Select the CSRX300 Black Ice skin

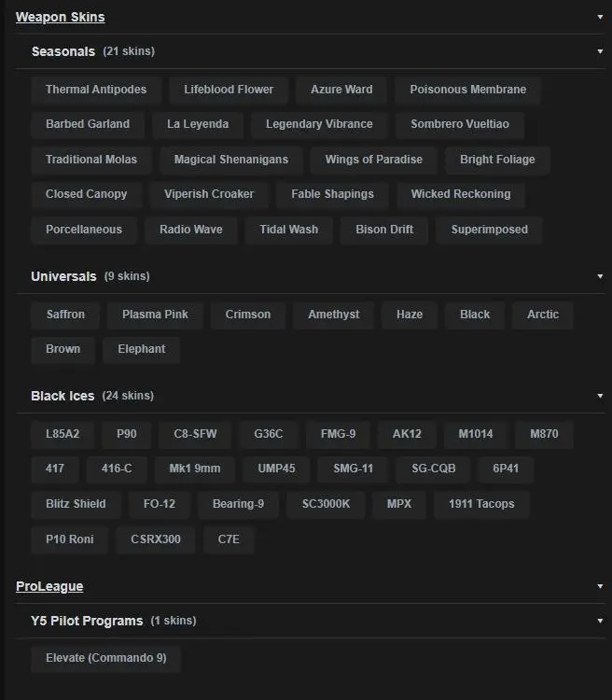[156, 539]
